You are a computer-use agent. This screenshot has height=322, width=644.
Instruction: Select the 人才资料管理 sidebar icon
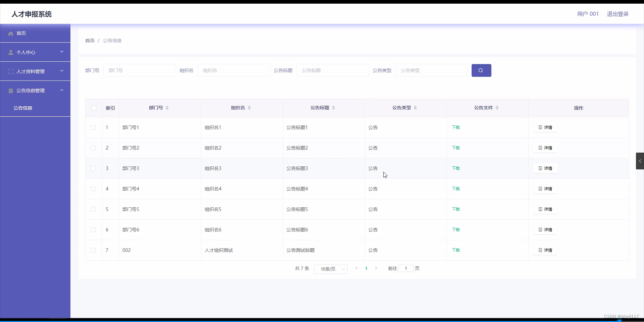click(10, 71)
